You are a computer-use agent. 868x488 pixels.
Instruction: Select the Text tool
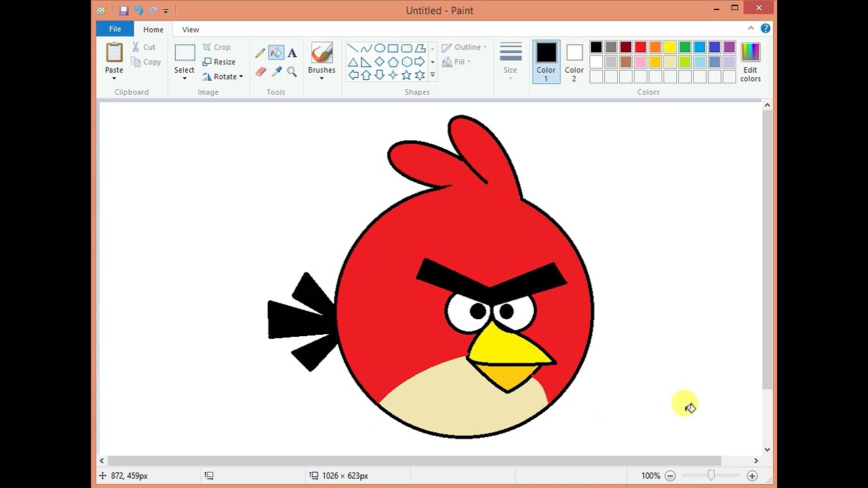pos(292,53)
